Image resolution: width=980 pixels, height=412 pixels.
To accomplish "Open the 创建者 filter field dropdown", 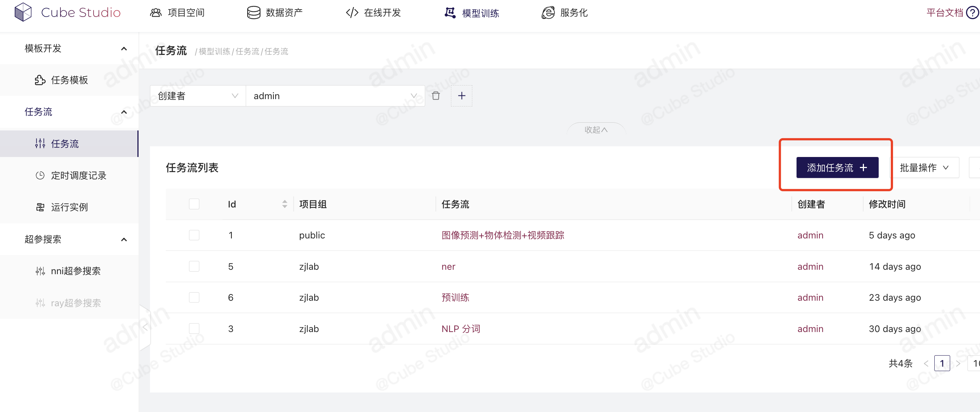I will coord(198,96).
